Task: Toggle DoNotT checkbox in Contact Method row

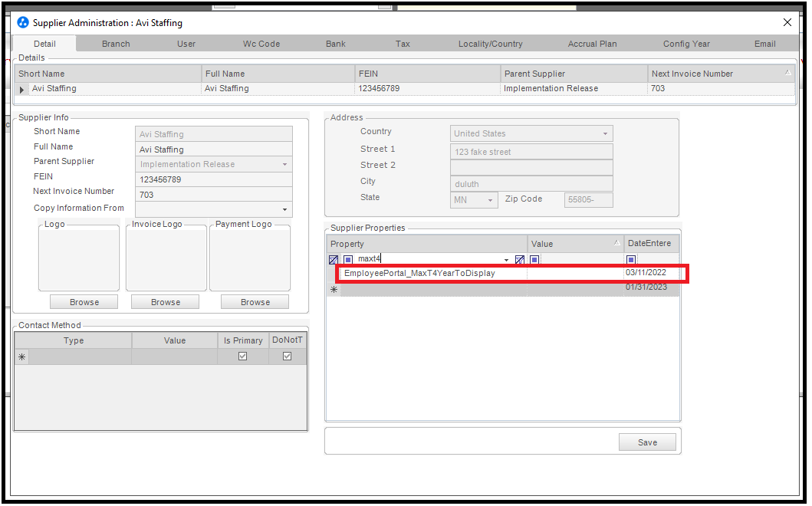Action: coord(287,356)
